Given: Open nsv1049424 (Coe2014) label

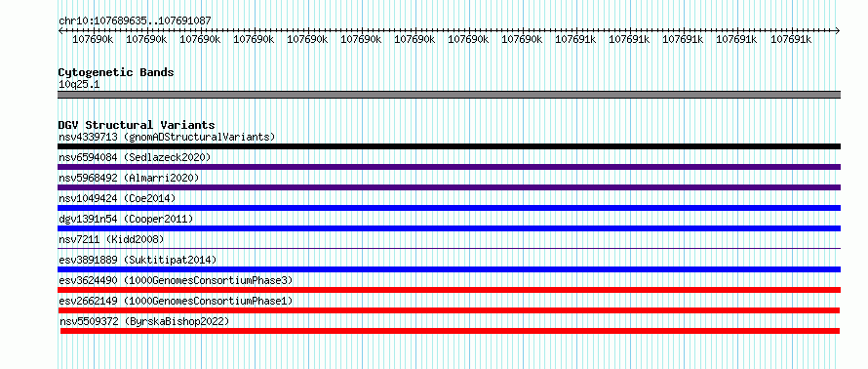Looking at the screenshot, I should (x=117, y=198).
